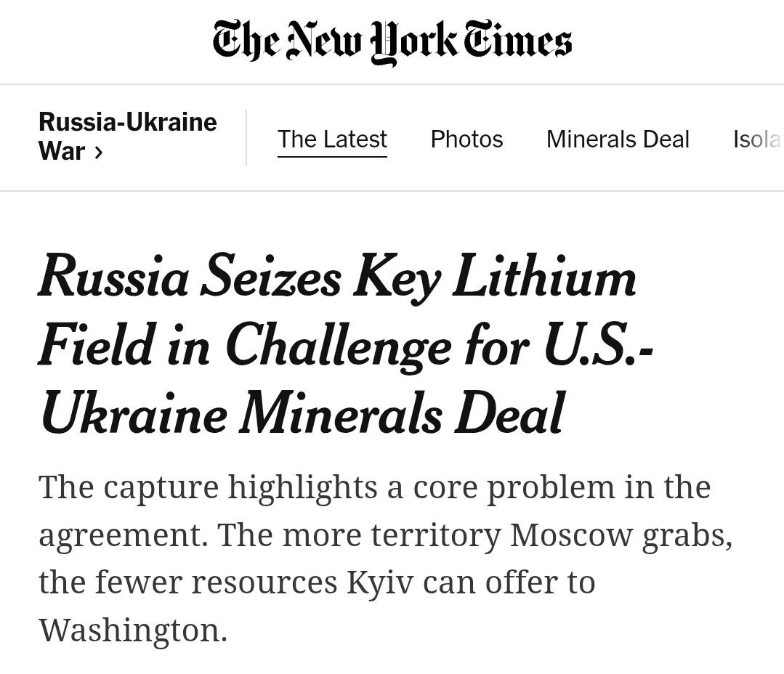This screenshot has height=674, width=784.
Task: Switch to the Photos tab
Action: [x=466, y=139]
